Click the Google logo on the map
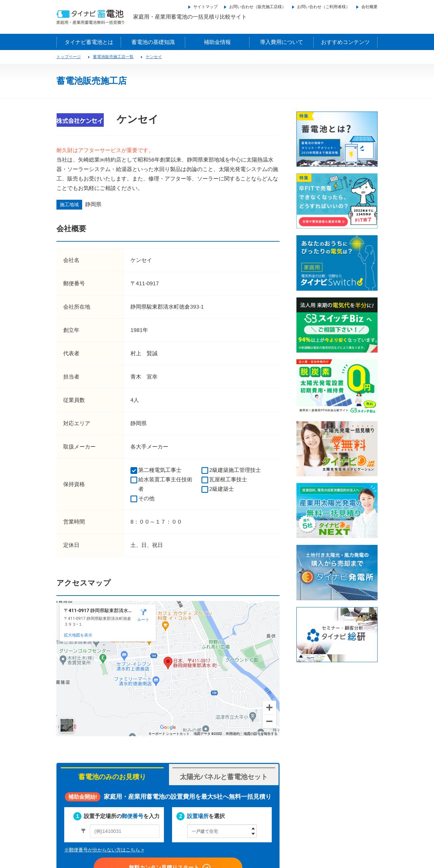 tap(168, 727)
